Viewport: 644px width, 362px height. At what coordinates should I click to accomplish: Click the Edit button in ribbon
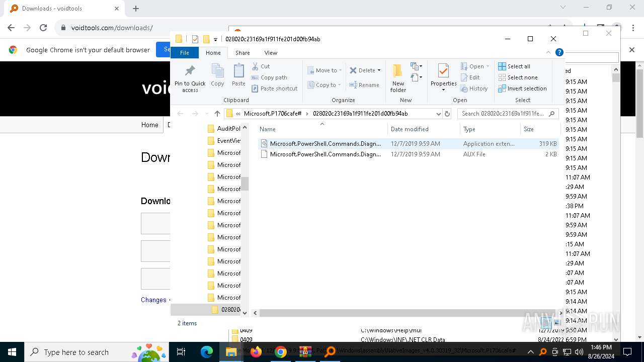click(x=470, y=77)
